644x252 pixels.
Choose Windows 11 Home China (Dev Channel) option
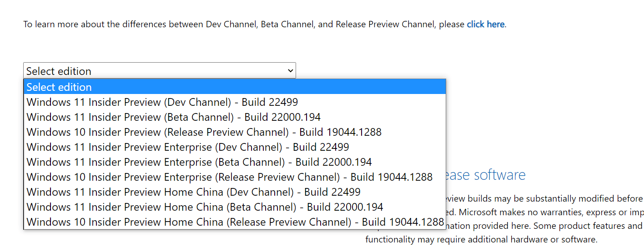[235, 192]
